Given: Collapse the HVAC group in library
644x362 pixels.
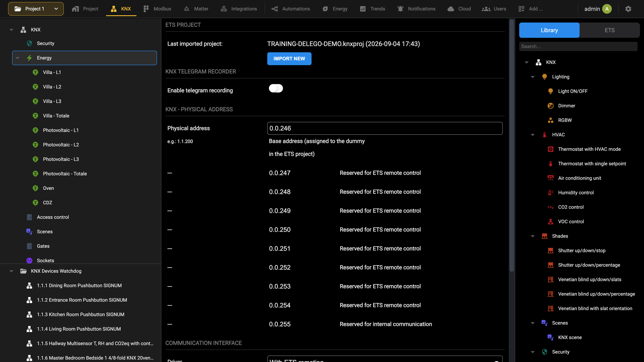Looking at the screenshot, I should tap(533, 135).
